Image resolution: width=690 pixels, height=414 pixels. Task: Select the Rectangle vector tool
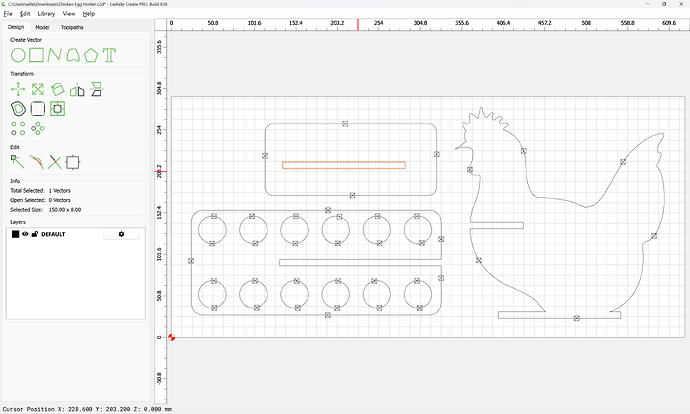tap(38, 53)
